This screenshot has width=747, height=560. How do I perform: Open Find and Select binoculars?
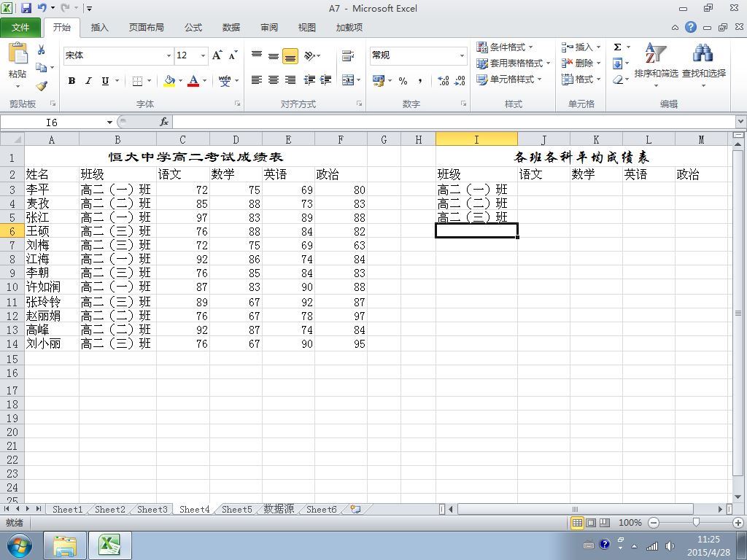point(703,54)
